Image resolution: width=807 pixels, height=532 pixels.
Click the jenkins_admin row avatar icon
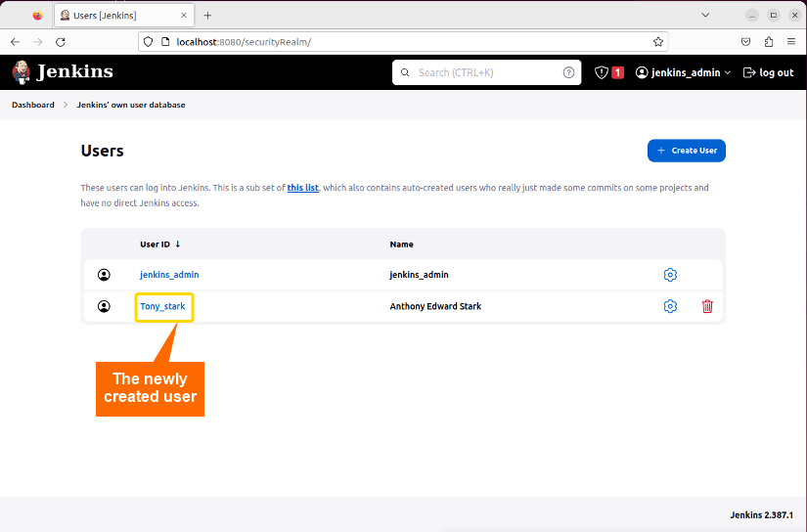pos(104,275)
